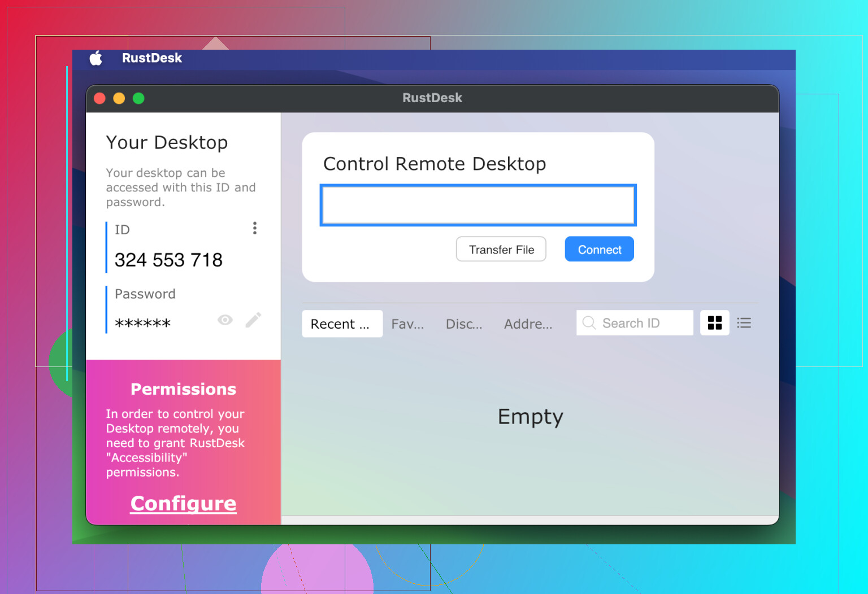Close the RustDesk window with red button
Screen dimensions: 868x594
100,99
